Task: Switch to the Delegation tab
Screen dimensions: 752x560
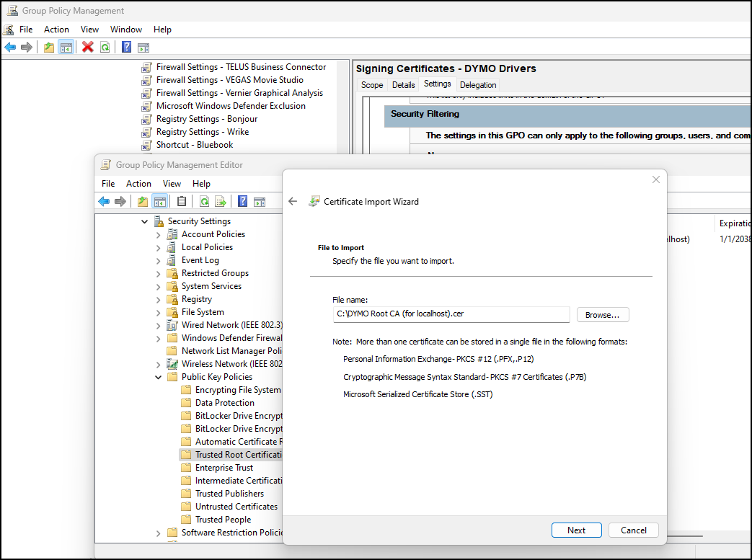Action: (x=478, y=85)
